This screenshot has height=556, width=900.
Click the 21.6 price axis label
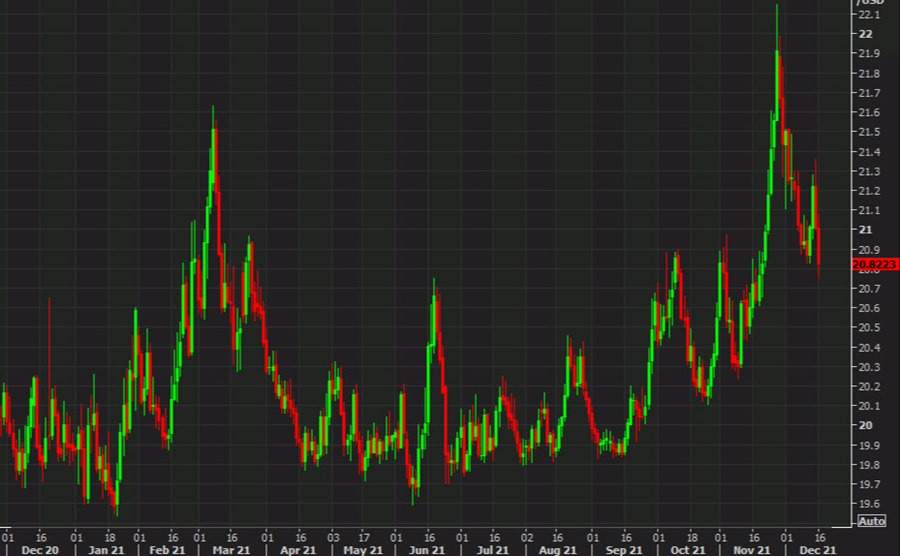(x=869, y=112)
